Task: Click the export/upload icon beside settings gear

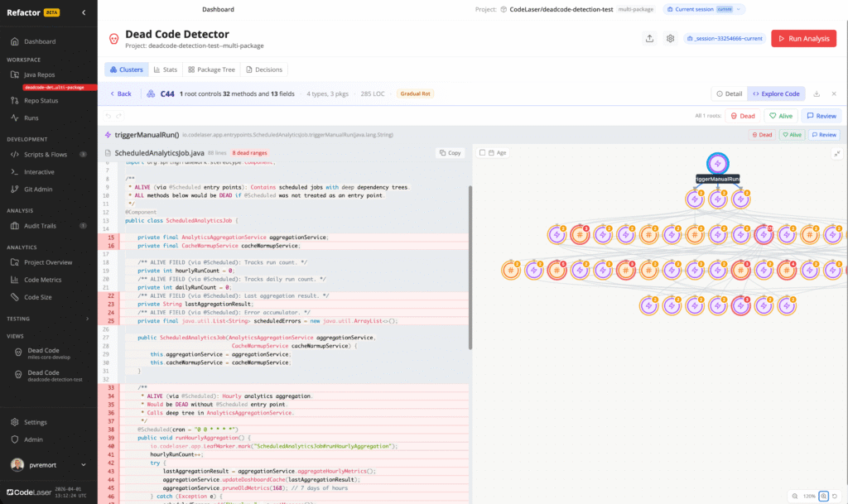Action: [x=648, y=38]
